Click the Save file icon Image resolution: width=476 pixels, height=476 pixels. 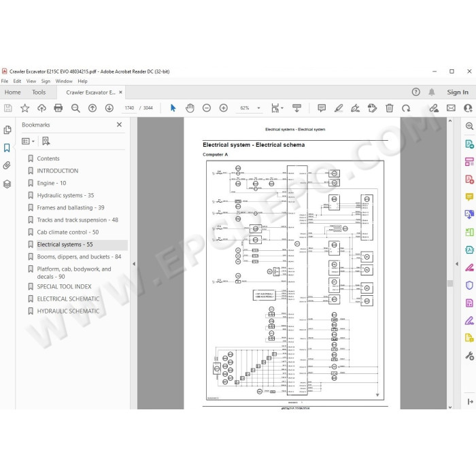click(x=8, y=108)
